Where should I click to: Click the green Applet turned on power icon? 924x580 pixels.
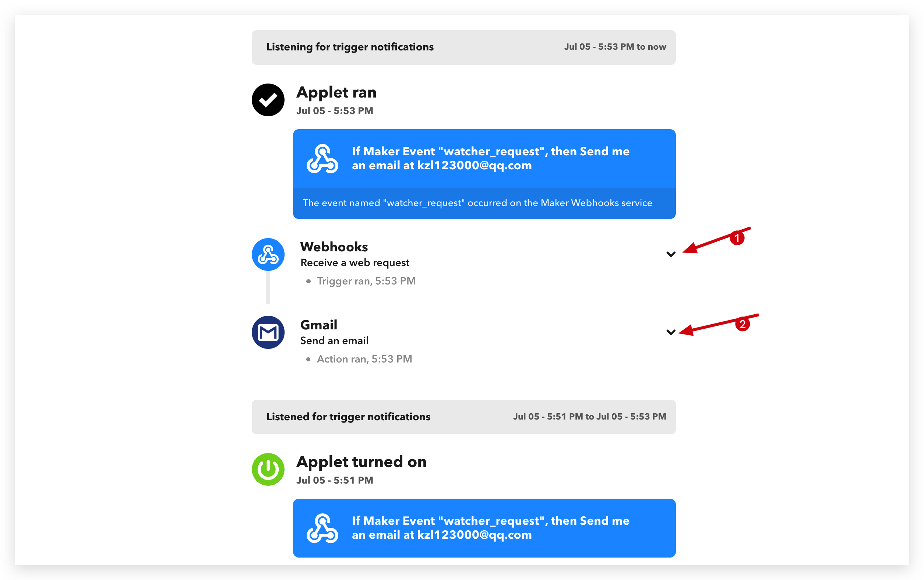point(268,469)
